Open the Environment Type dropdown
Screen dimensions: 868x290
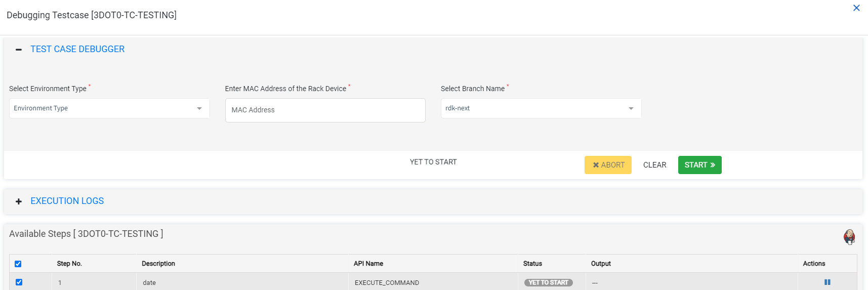pos(109,108)
